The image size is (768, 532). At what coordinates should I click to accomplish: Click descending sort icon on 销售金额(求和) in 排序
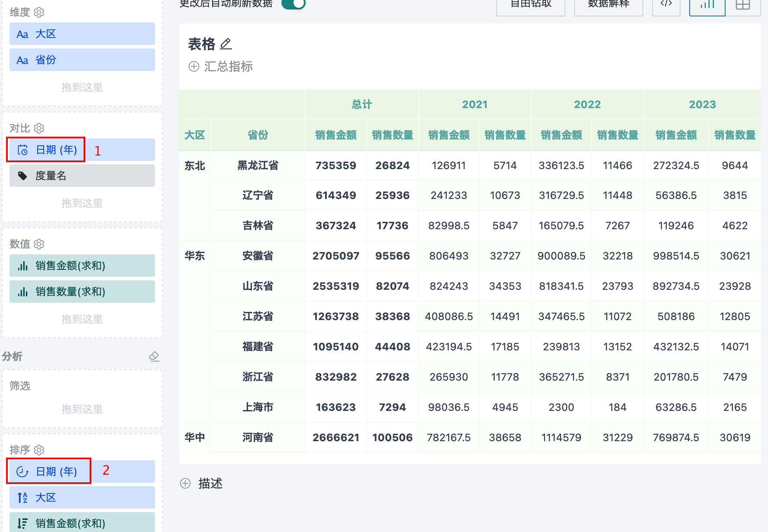click(x=23, y=523)
